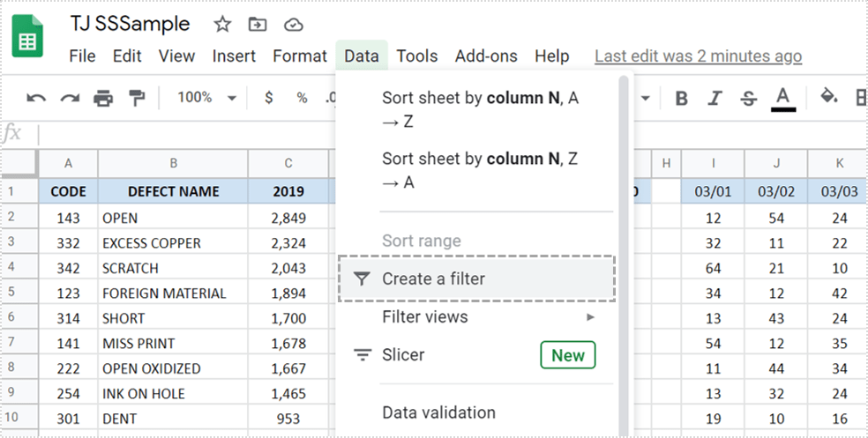The image size is (868, 438).
Task: Toggle strikethrough formatting
Action: pos(748,98)
